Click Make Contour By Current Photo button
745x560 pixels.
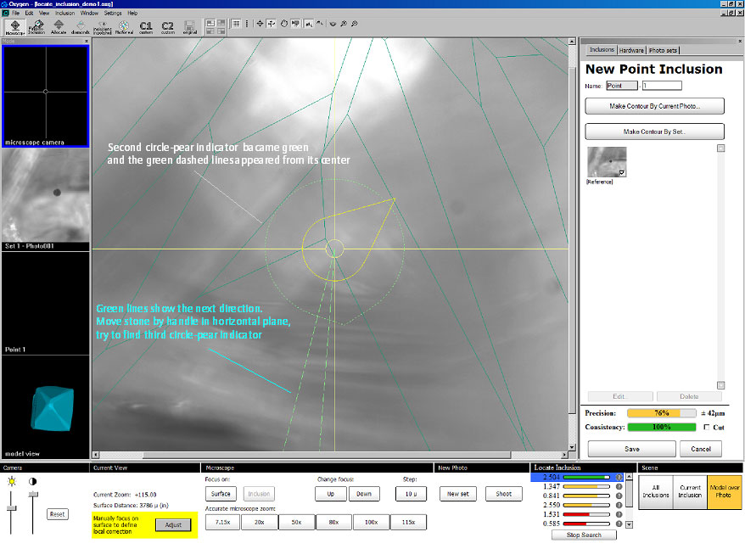654,106
